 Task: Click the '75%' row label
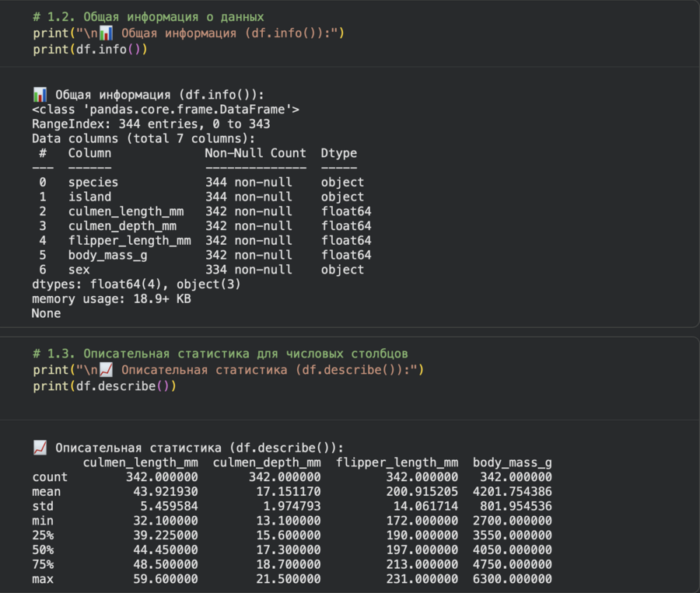43,564
